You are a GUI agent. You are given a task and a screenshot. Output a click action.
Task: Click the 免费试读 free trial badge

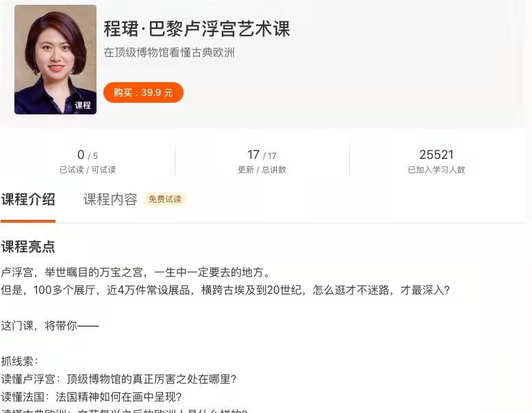pos(165,199)
